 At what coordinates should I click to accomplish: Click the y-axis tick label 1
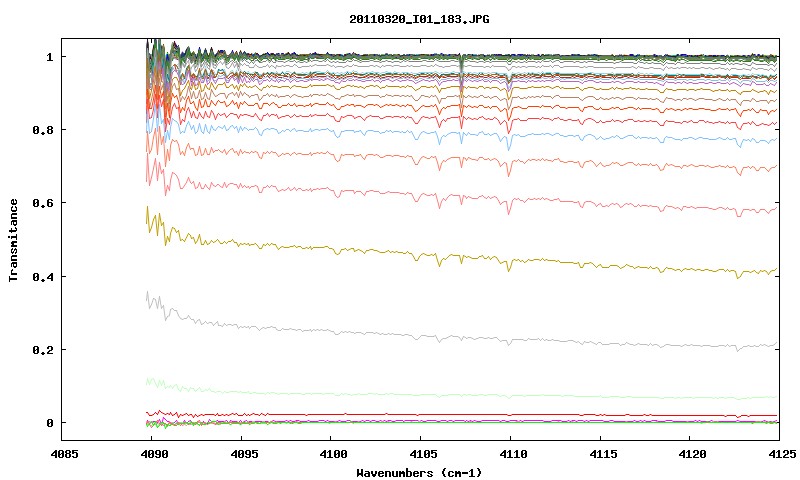49,57
